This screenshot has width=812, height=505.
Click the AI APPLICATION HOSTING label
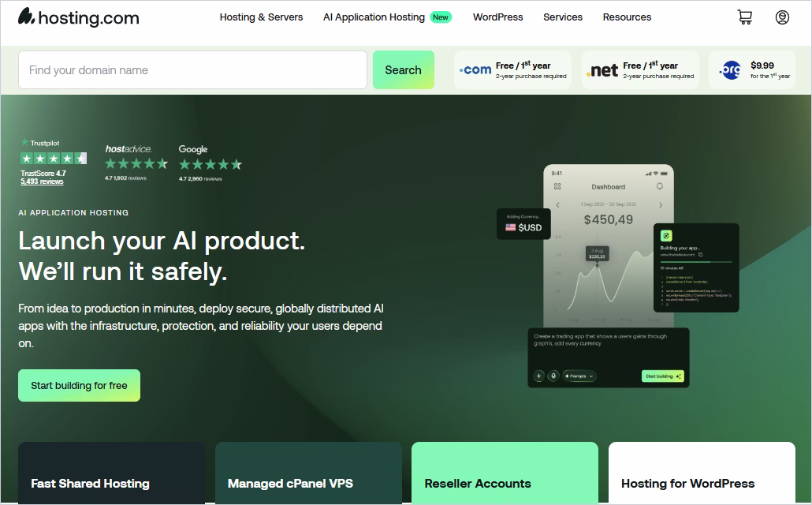click(x=73, y=212)
